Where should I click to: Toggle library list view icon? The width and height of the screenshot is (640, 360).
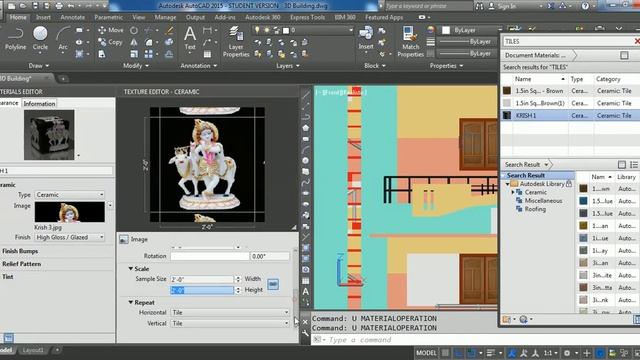[633, 164]
